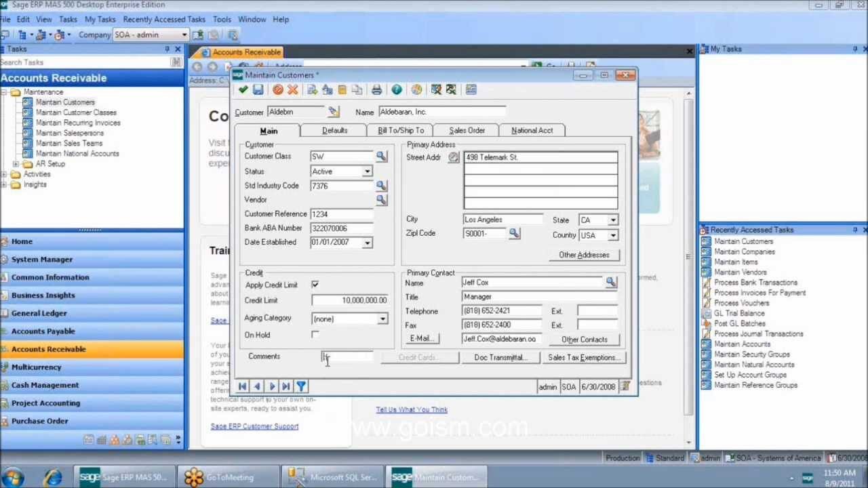The image size is (868, 488).
Task: Delete the record with the red X icon
Action: coord(293,89)
